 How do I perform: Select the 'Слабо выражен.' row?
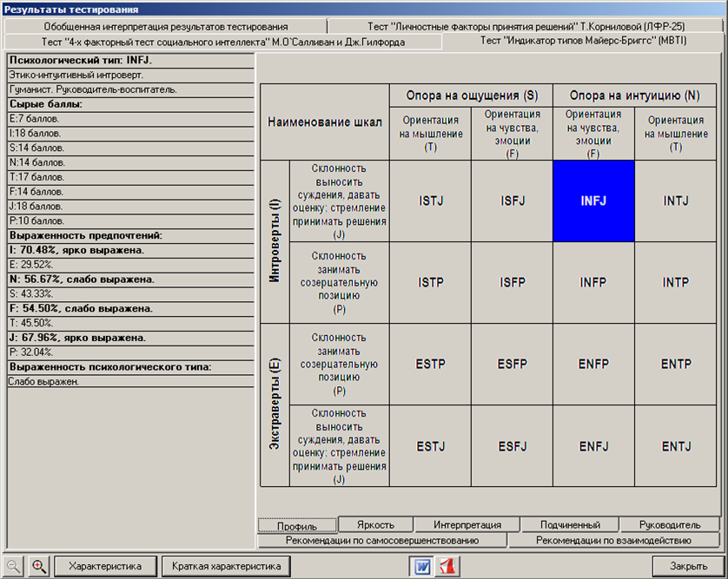pos(131,382)
